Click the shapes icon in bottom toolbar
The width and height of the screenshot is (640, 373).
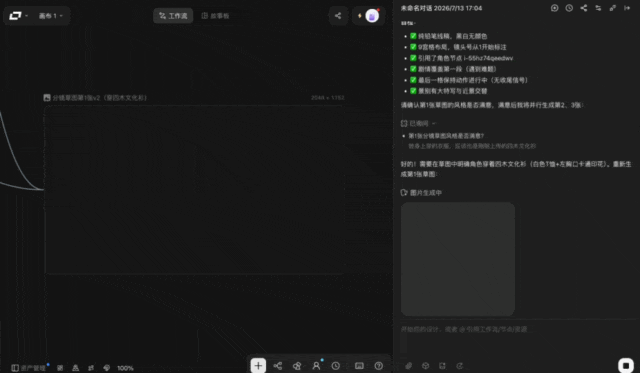coord(297,366)
